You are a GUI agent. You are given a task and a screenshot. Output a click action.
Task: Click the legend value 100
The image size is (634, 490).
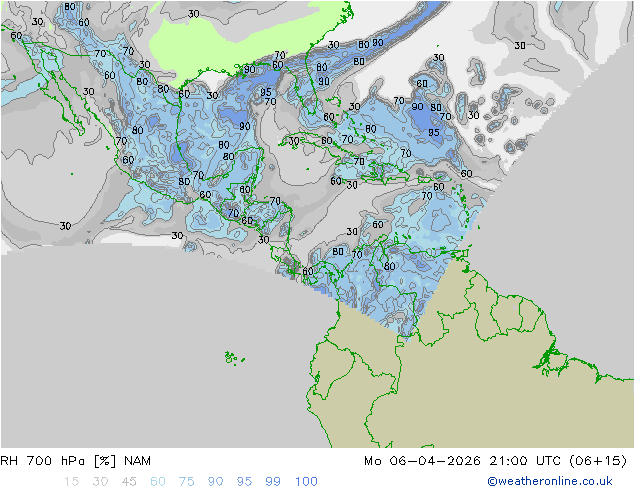pyautogui.click(x=306, y=482)
